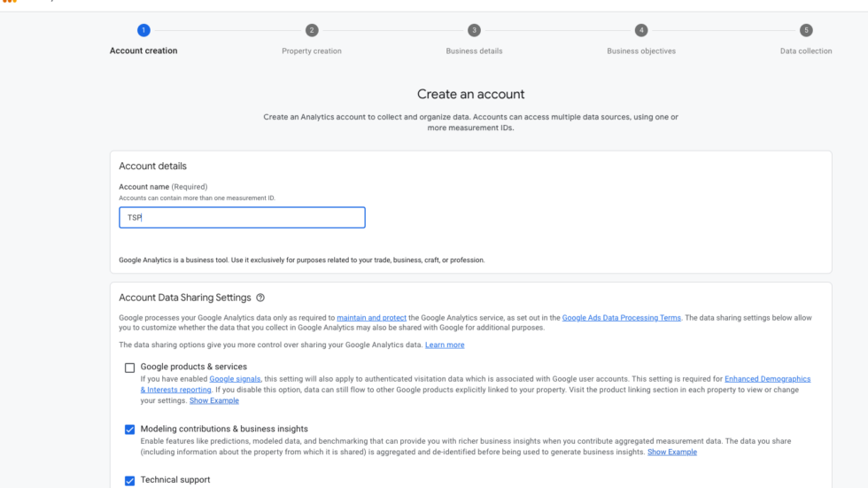Select the Account creation step label
This screenshot has width=868, height=488.
click(x=143, y=50)
